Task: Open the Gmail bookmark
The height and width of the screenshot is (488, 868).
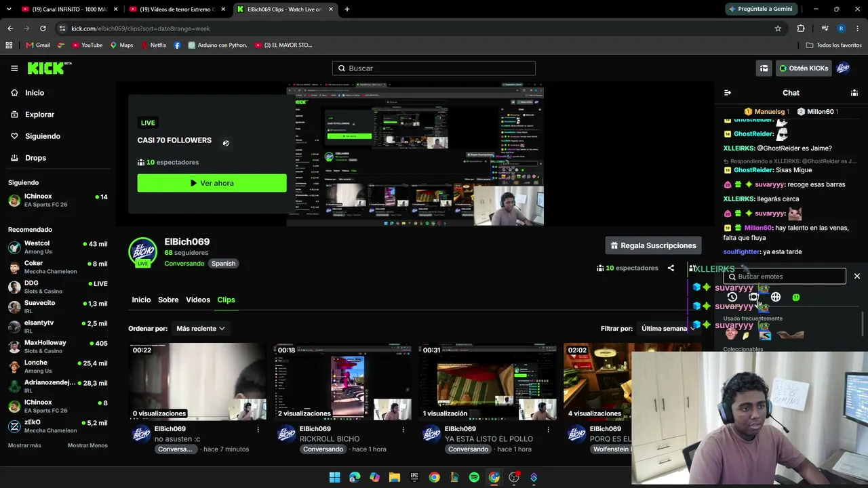Action: point(38,45)
